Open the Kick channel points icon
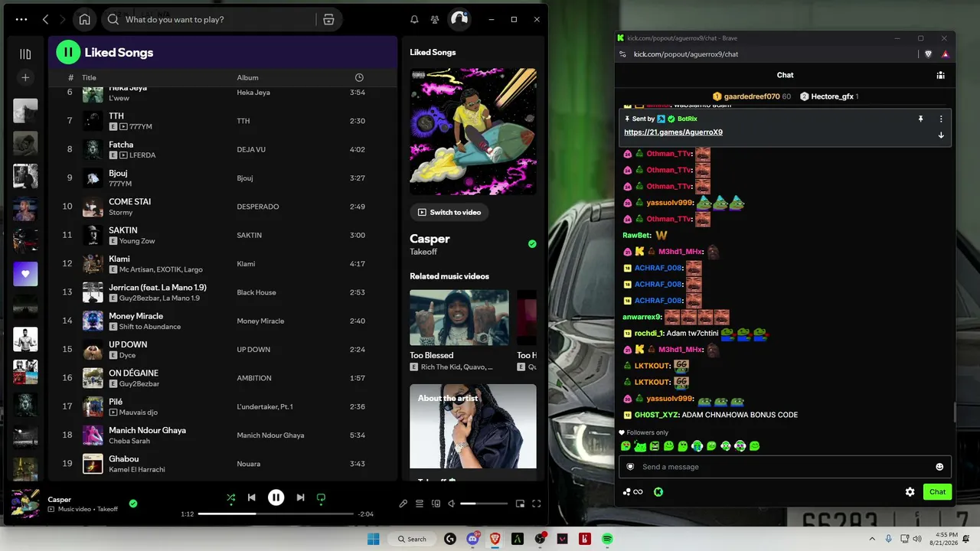Image resolution: width=980 pixels, height=551 pixels. pos(658,492)
